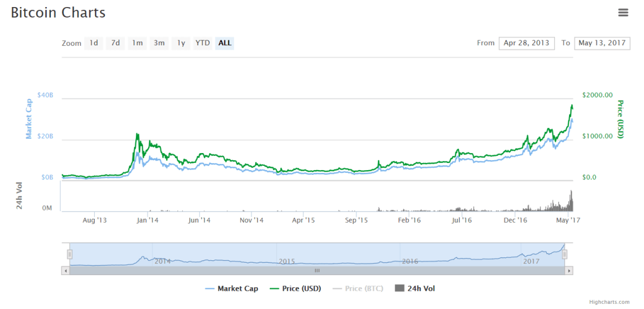Image resolution: width=644 pixels, height=309 pixels.
Task: Click the 2016 label in navigator
Action: point(410,261)
